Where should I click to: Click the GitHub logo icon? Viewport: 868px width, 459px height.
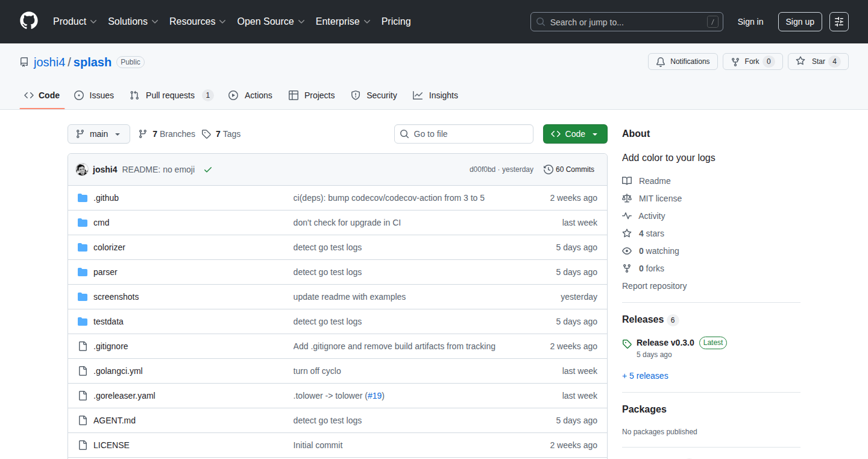point(29,21)
